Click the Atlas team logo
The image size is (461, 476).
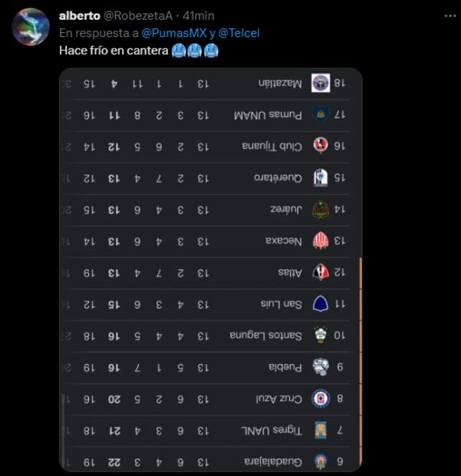(321, 273)
